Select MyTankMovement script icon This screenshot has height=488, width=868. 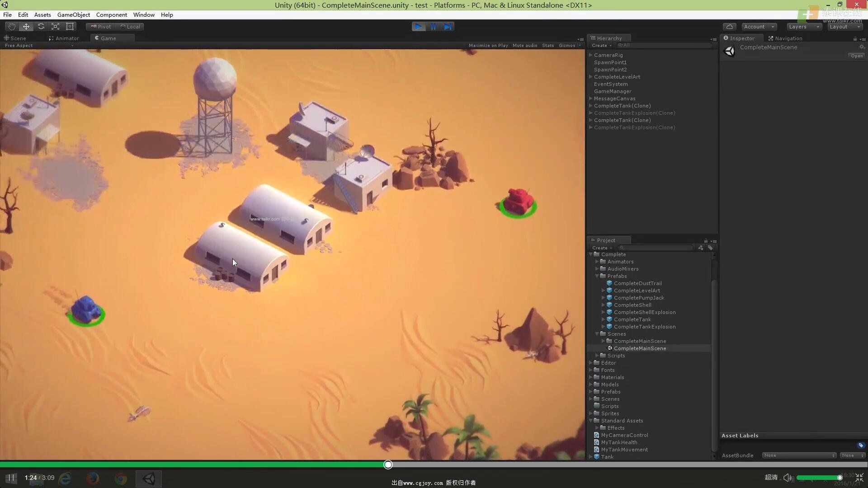click(x=596, y=450)
